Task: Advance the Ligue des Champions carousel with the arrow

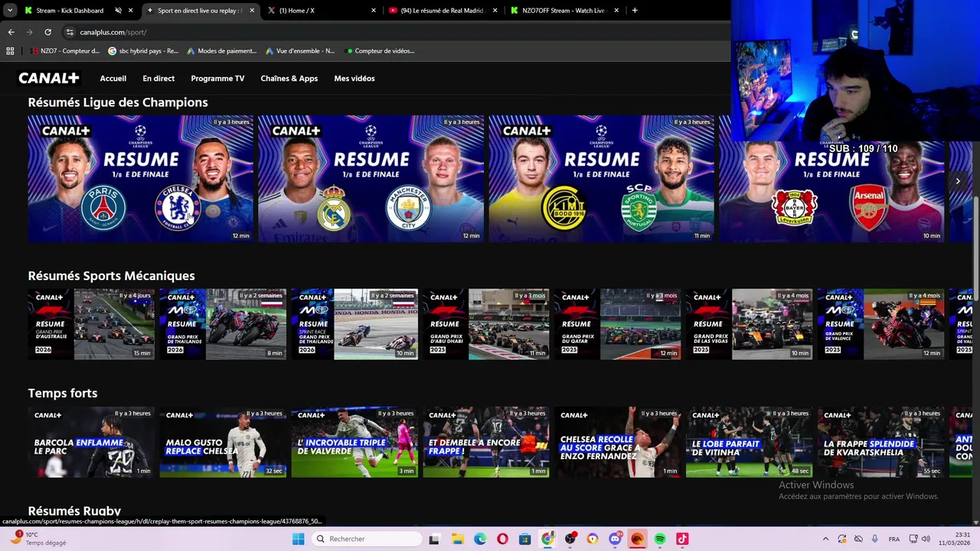Action: pyautogui.click(x=958, y=181)
